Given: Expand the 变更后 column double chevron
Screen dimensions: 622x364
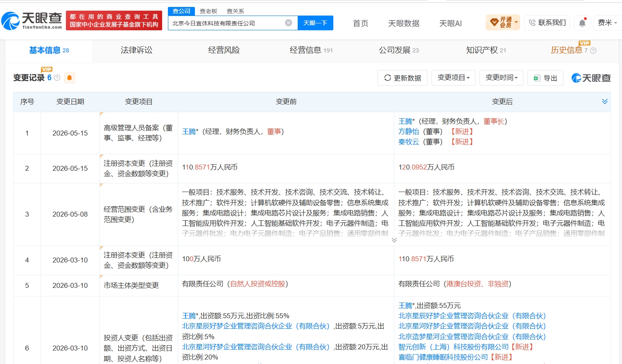Looking at the screenshot, I should (x=605, y=102).
